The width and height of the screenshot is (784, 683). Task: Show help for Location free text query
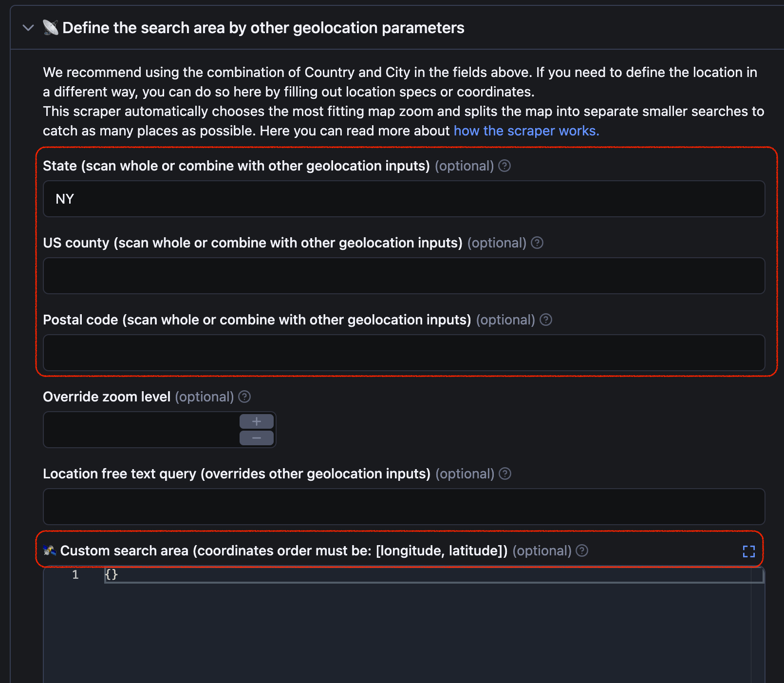505,474
